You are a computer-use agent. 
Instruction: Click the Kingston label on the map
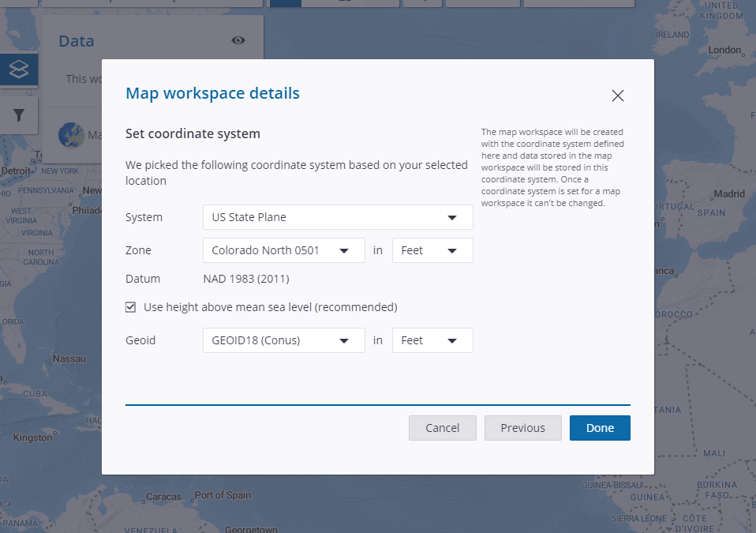coord(32,437)
